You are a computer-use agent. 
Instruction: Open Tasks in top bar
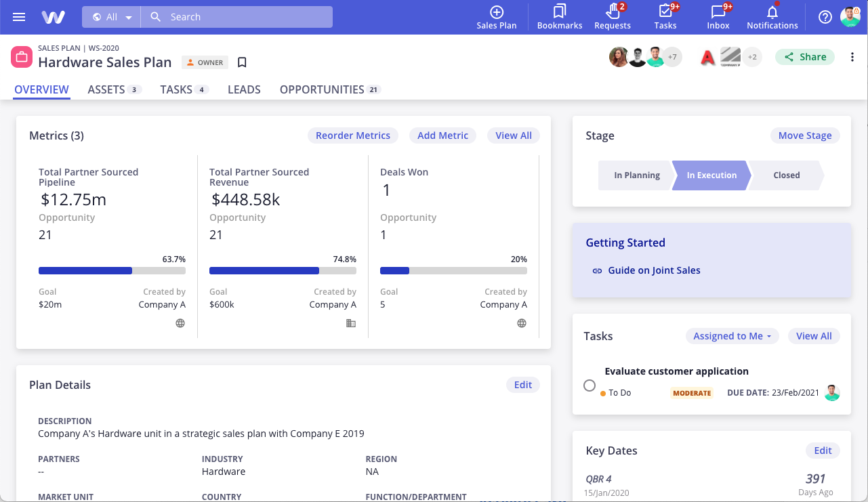(x=665, y=18)
